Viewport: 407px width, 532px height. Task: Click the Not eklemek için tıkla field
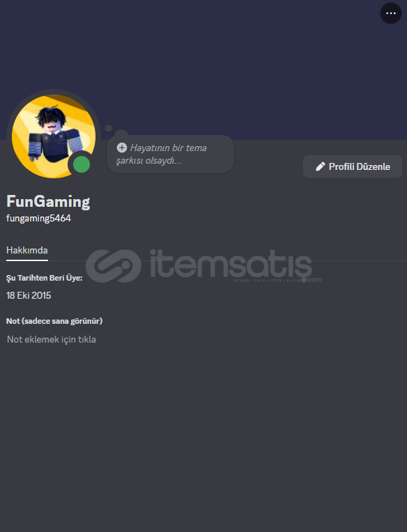[52, 339]
